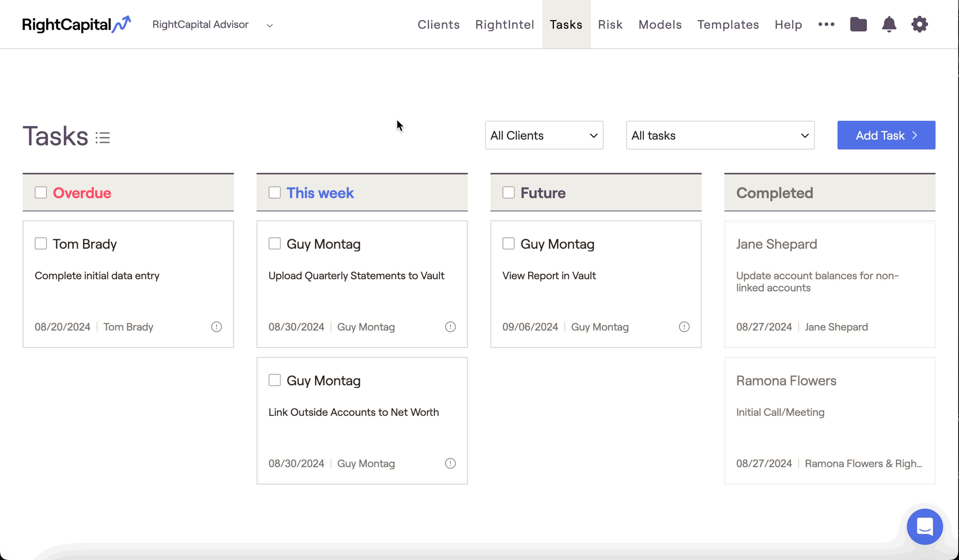Open the Templates menu item
This screenshot has width=959, height=560.
[728, 24]
